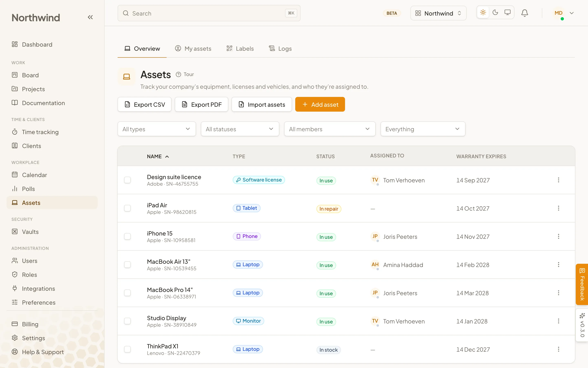This screenshot has width=588, height=368.
Task: Open row actions for MacBook Pro 14"
Action: (x=559, y=293)
